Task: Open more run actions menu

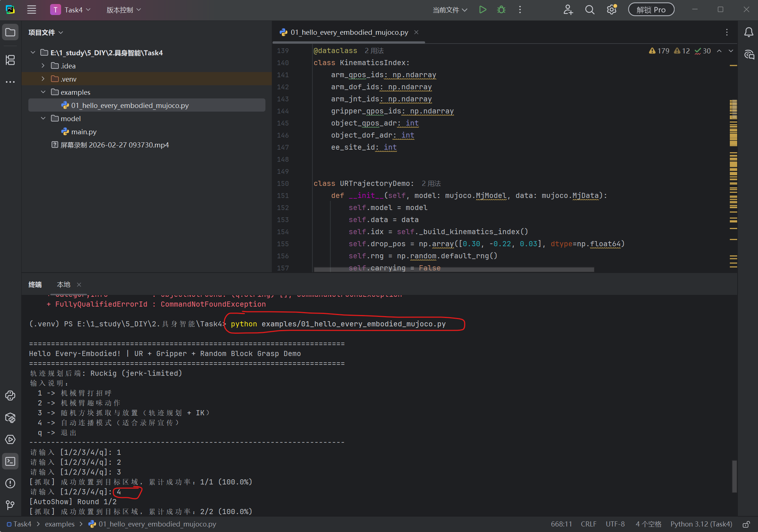Action: [520, 10]
